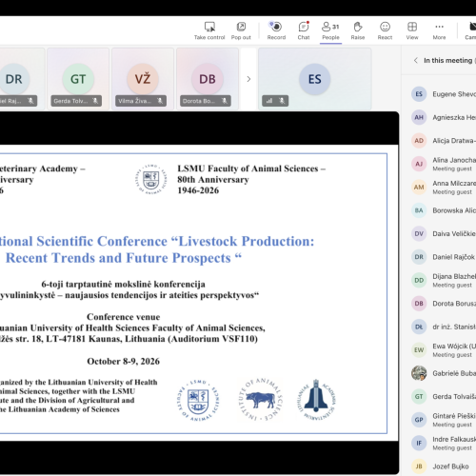The width and height of the screenshot is (476, 476).
Task: Select participant name Indre Falkausk
Action: [454, 439]
